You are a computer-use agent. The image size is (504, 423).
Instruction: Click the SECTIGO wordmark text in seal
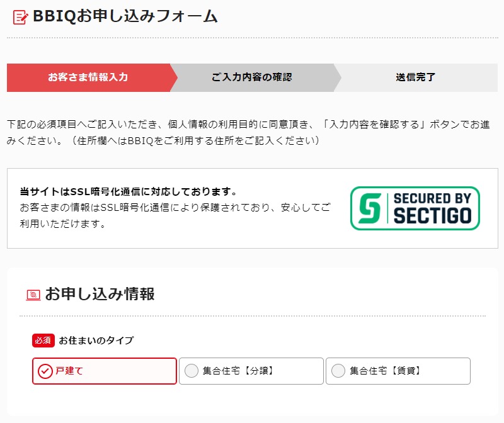point(432,215)
